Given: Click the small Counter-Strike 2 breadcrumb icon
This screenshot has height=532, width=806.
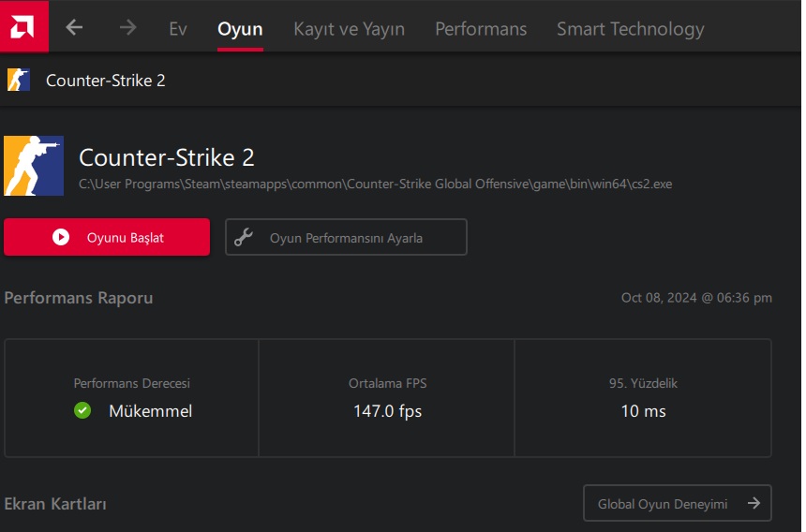Looking at the screenshot, I should click(x=19, y=80).
